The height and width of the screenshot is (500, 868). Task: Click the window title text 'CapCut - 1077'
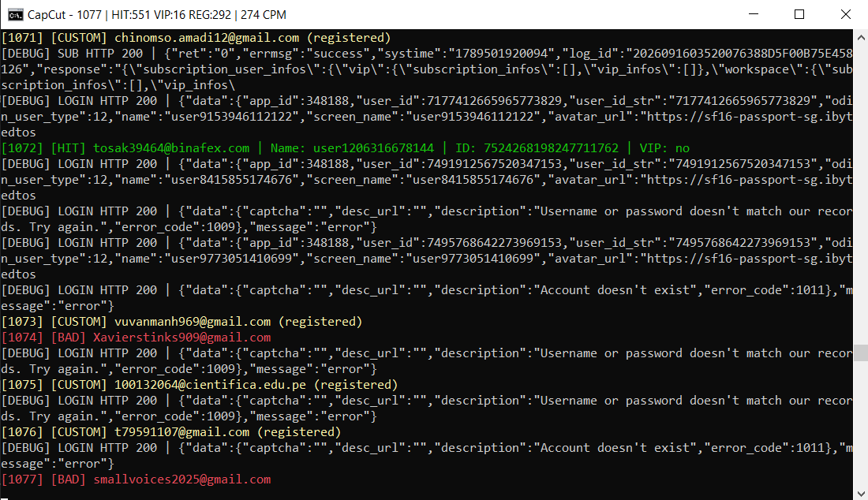pos(65,15)
